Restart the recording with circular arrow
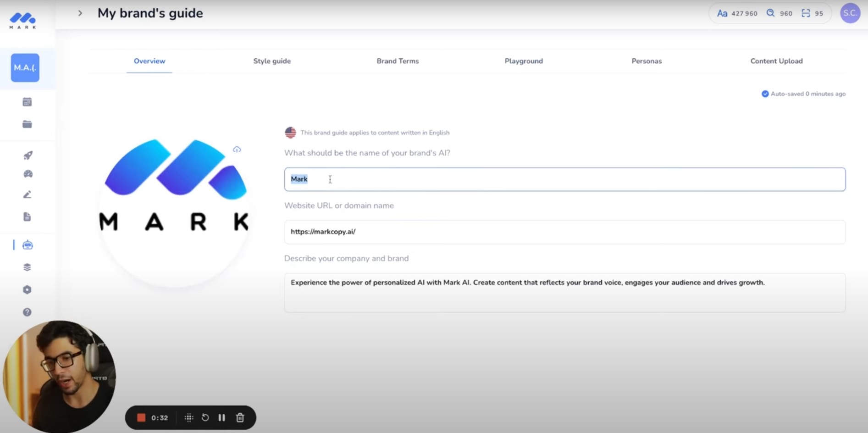This screenshot has width=868, height=433. (x=205, y=417)
